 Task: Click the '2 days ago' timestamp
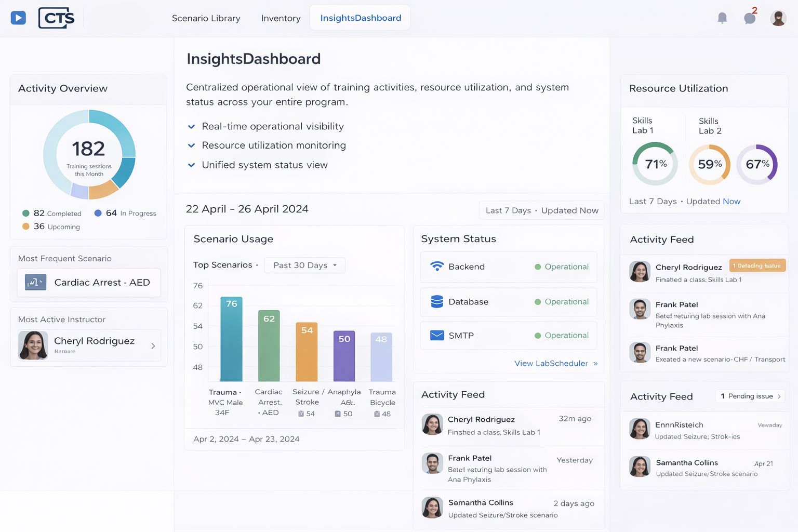574,503
